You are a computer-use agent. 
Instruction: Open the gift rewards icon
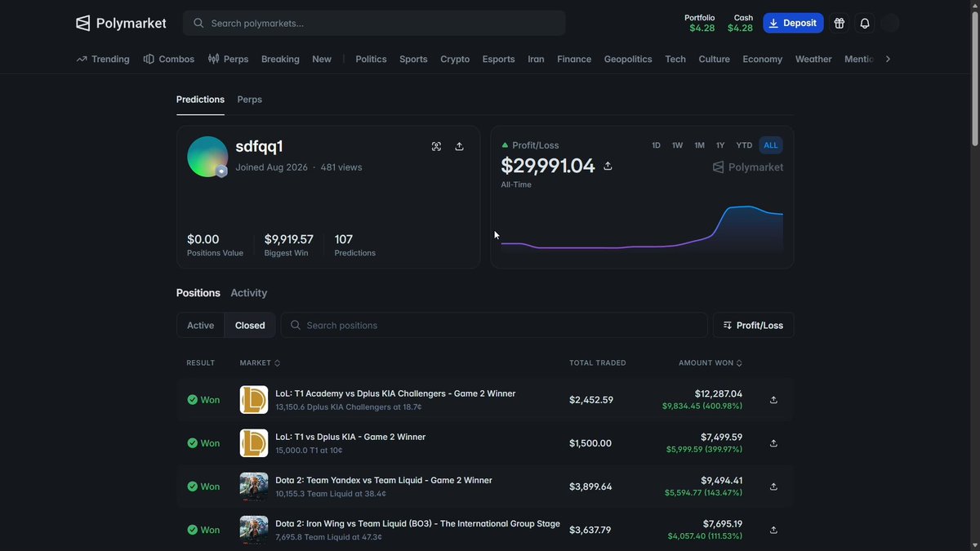pyautogui.click(x=839, y=23)
